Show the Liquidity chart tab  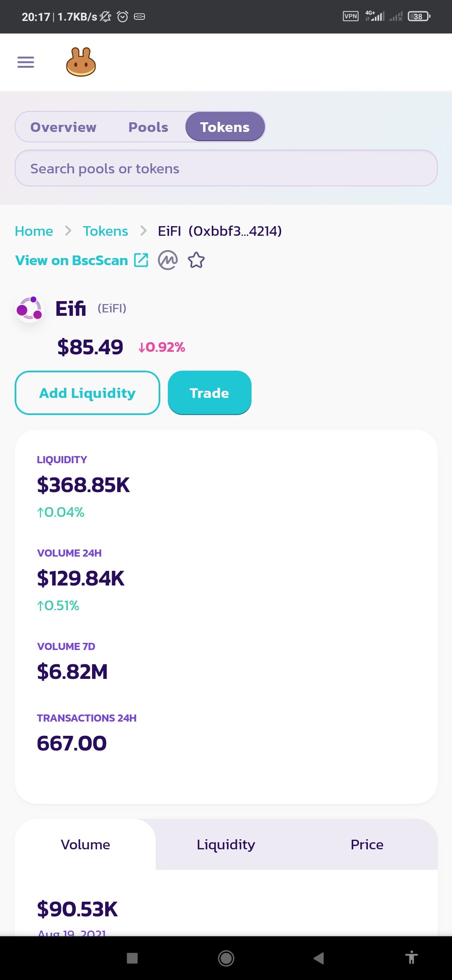point(226,844)
